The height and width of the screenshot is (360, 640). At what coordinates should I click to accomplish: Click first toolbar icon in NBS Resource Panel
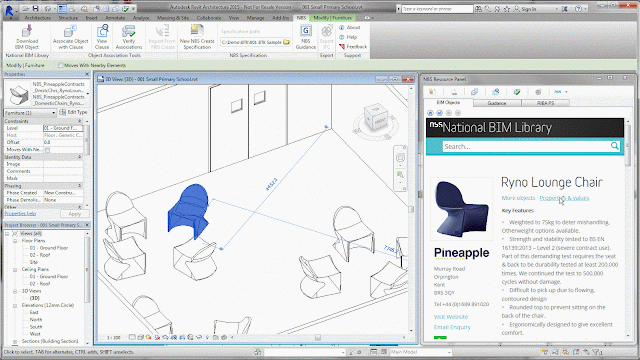432,92
